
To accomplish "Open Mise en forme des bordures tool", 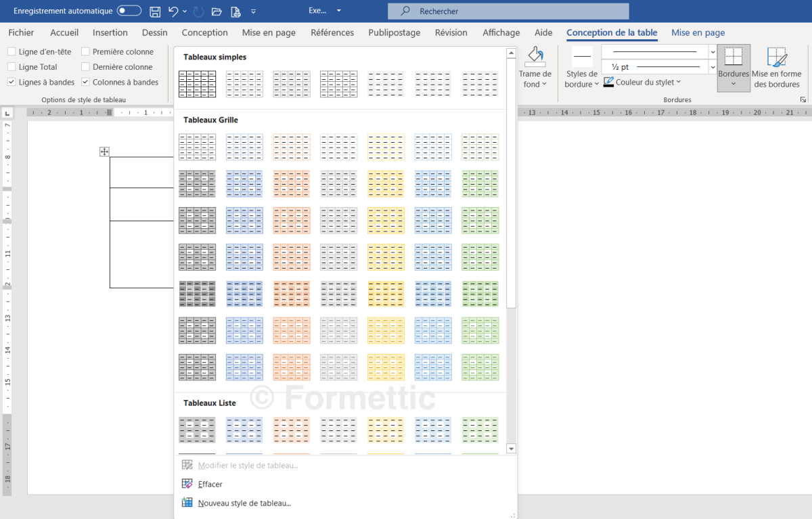I will 777,68.
